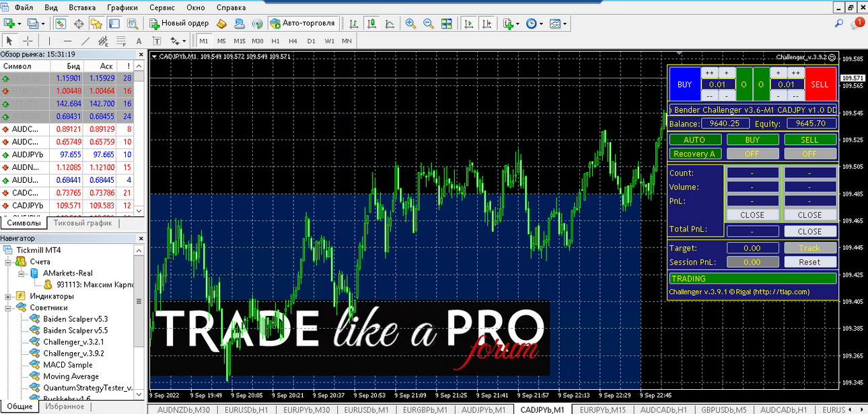
Task: Open the red notification icon
Action: tap(859, 23)
